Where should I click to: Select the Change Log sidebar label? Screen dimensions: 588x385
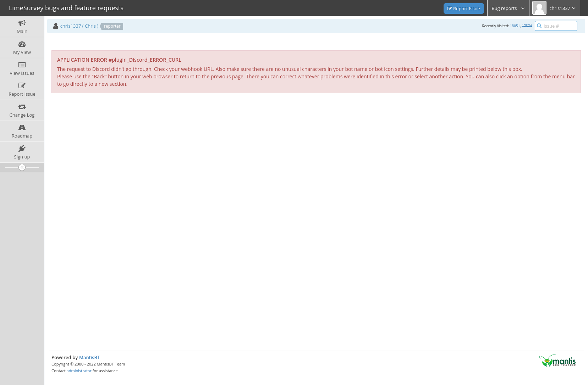tap(22, 115)
